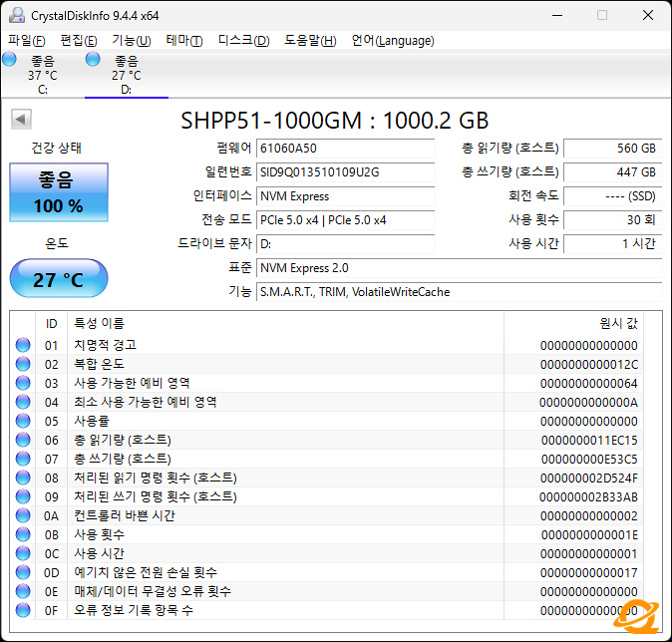Image resolution: width=672 pixels, height=642 pixels.
Task: Select the D: drive 27 °C tab
Action: [x=127, y=75]
